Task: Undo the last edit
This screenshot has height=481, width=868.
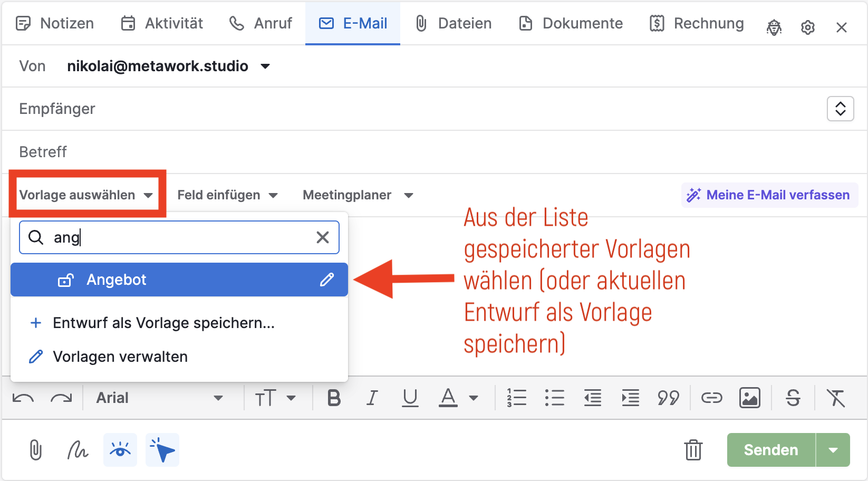Action: pos(23,398)
